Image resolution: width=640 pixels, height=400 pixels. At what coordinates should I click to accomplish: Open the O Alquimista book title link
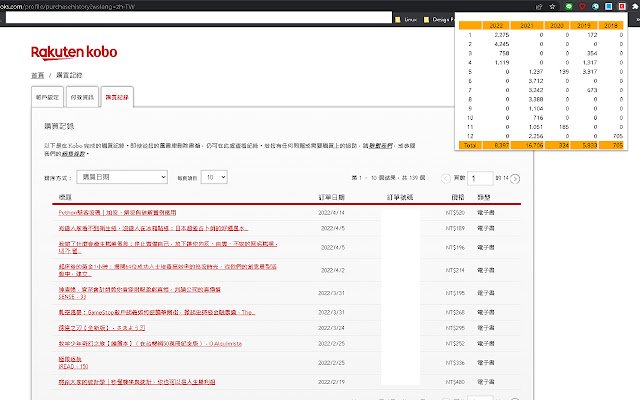coord(150,344)
